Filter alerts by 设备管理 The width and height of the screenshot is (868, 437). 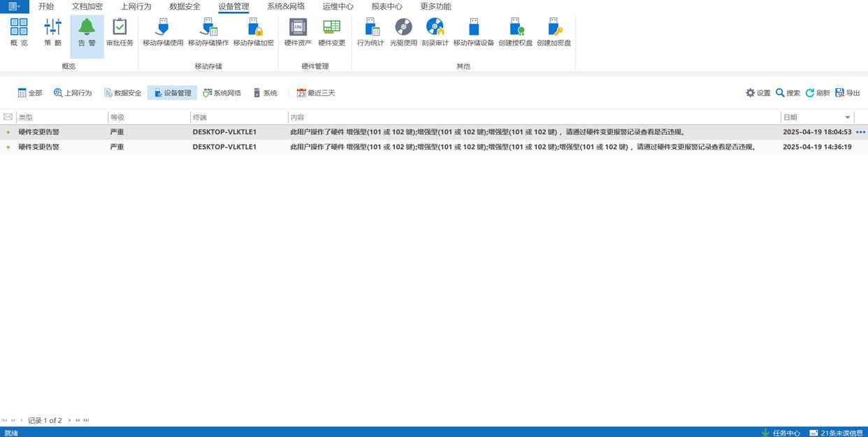tap(172, 93)
